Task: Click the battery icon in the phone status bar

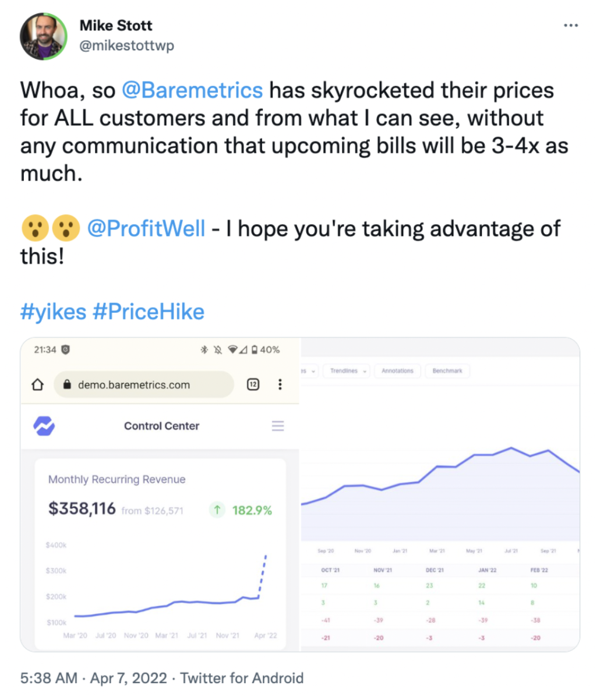Action: click(x=254, y=350)
